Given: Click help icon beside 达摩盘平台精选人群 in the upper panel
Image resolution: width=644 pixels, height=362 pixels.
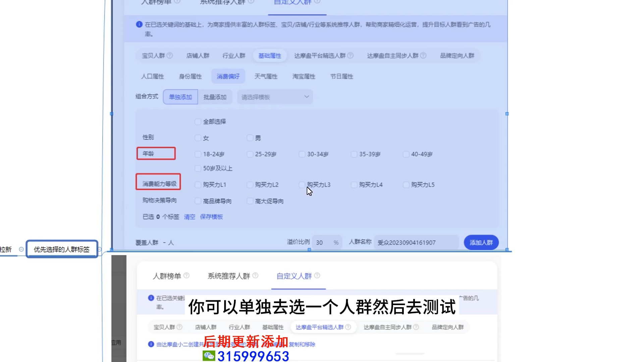Looking at the screenshot, I should [x=350, y=55].
